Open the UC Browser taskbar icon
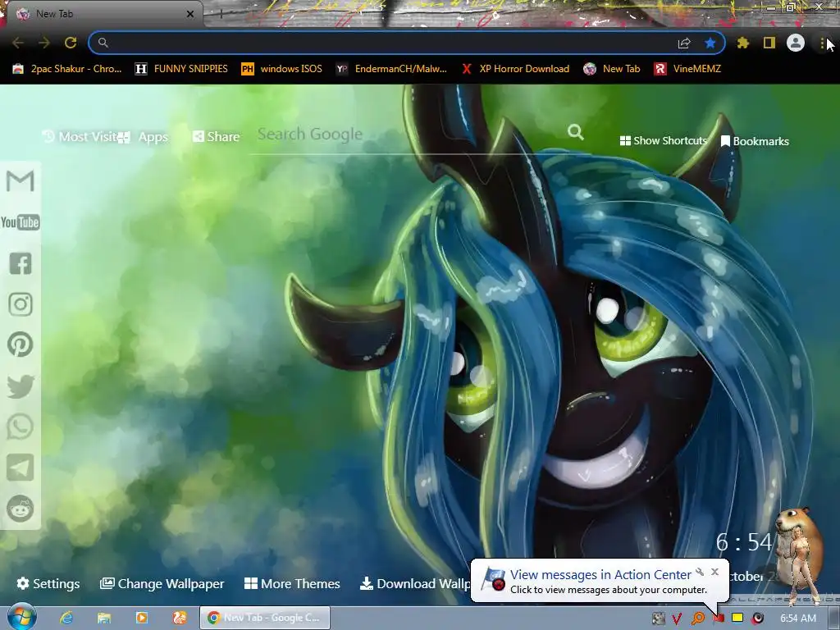The width and height of the screenshot is (840, 630). (x=179, y=618)
